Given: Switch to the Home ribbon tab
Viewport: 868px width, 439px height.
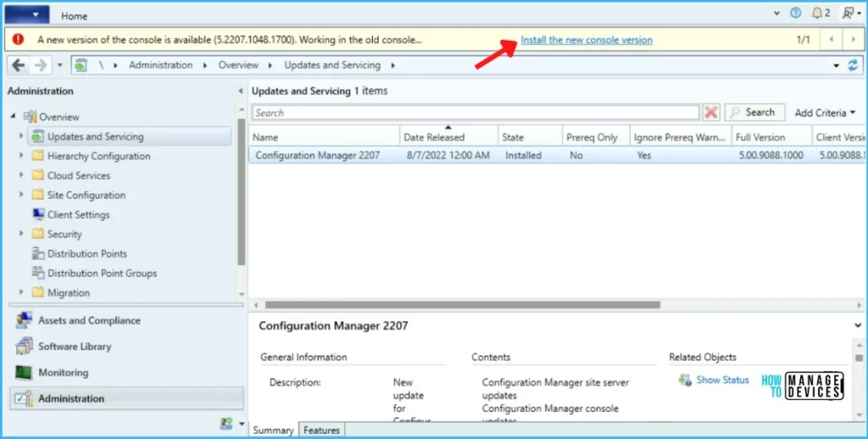Looking at the screenshot, I should (75, 16).
